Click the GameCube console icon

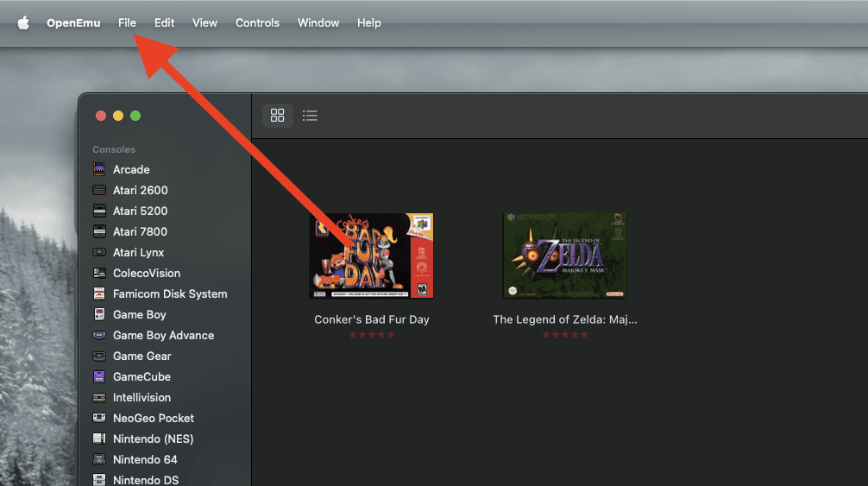tap(99, 376)
